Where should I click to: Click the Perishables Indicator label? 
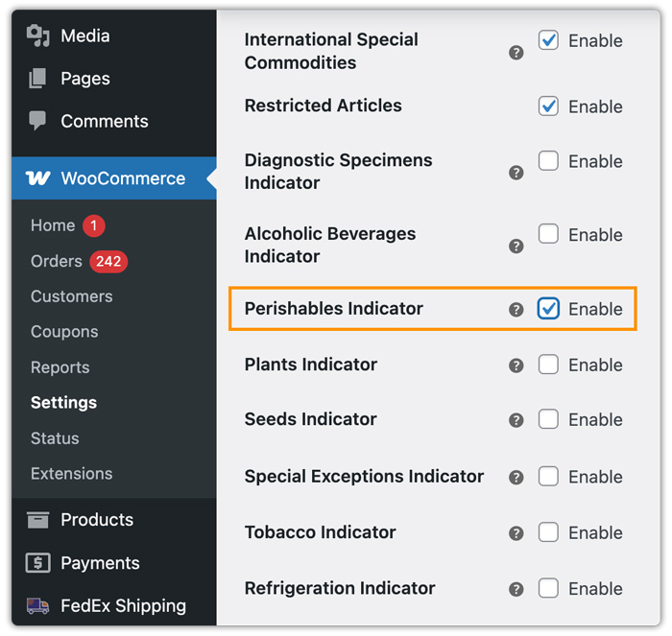tap(333, 308)
